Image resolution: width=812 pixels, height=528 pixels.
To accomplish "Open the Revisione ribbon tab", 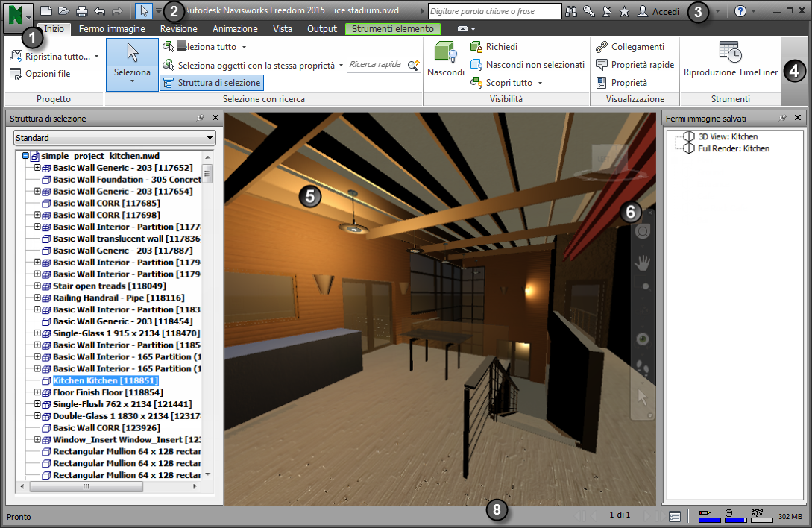I will (179, 29).
